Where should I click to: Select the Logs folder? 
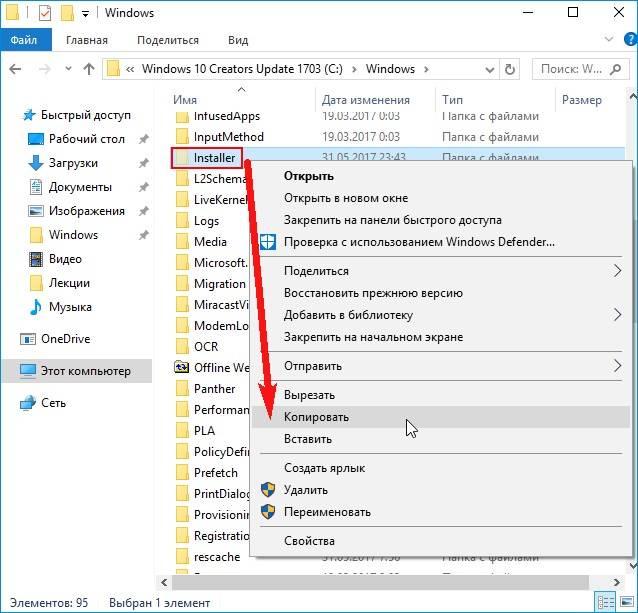pyautogui.click(x=206, y=221)
